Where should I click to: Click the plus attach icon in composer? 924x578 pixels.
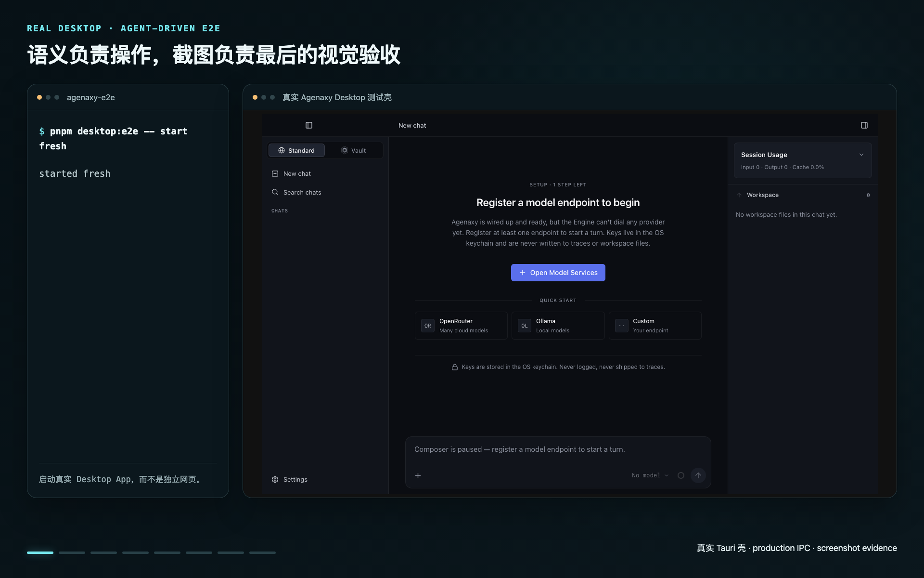pos(418,475)
